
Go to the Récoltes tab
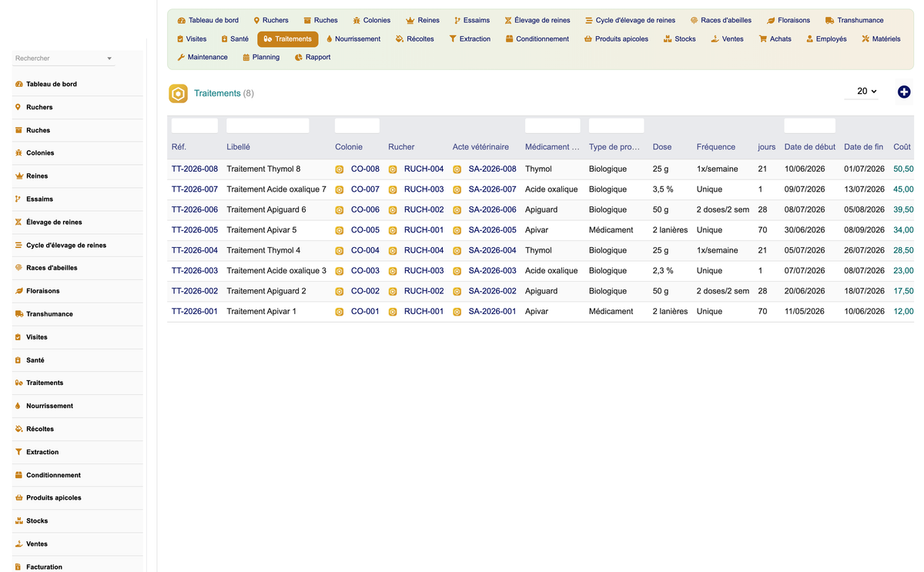pyautogui.click(x=414, y=38)
